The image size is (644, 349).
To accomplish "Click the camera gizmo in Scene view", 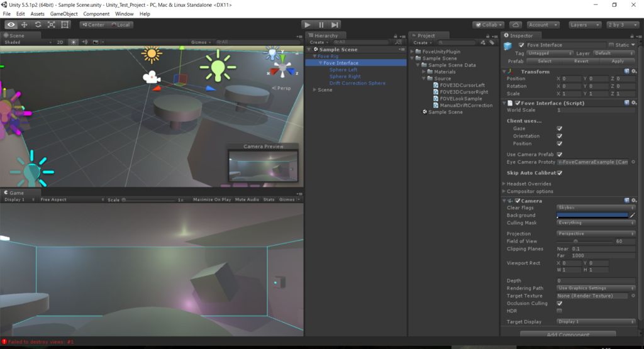I will pyautogui.click(x=151, y=77).
